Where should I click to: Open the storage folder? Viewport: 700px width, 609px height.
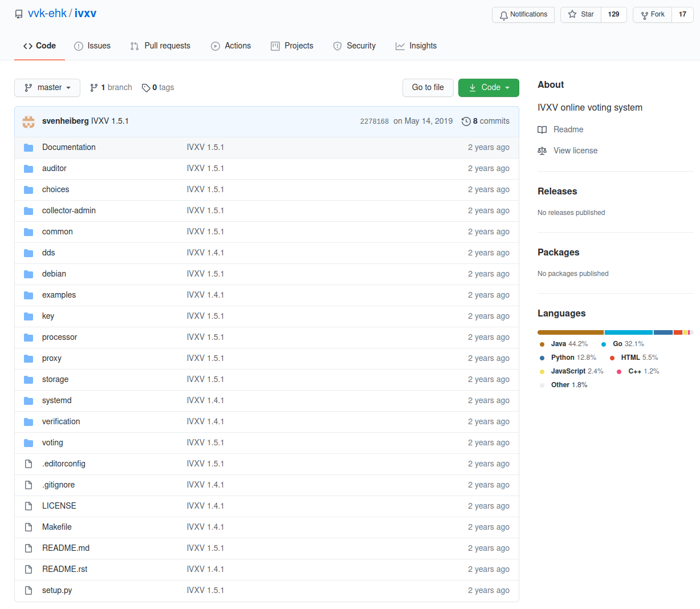[x=55, y=380]
